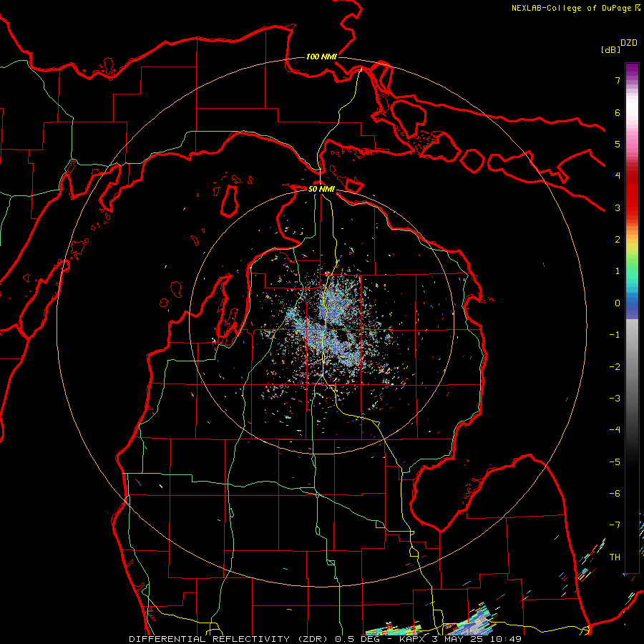Click the DZD product label
This screenshot has width=644, height=644.
click(629, 43)
